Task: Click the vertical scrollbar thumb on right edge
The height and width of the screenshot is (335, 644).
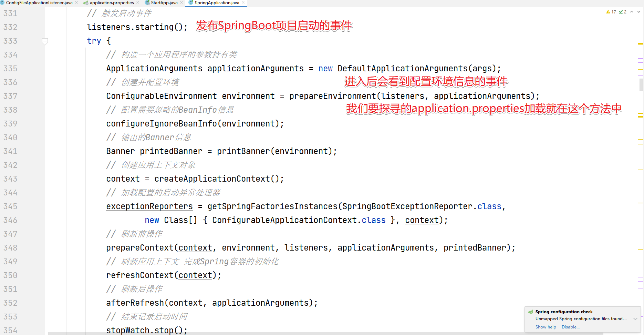Action: pos(641,84)
